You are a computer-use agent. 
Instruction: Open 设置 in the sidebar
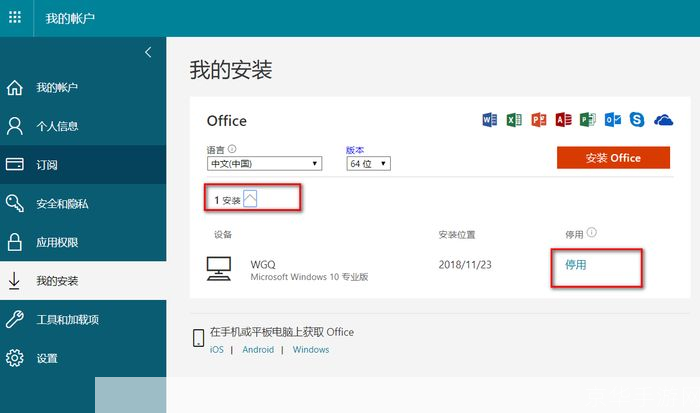83,358
